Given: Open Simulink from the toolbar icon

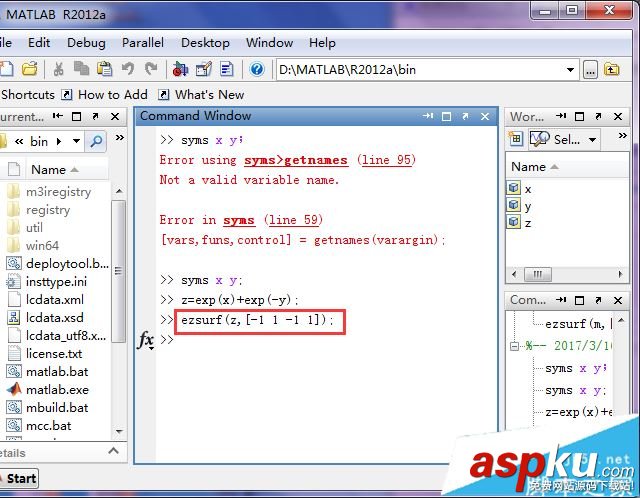Looking at the screenshot, I should (x=180, y=69).
